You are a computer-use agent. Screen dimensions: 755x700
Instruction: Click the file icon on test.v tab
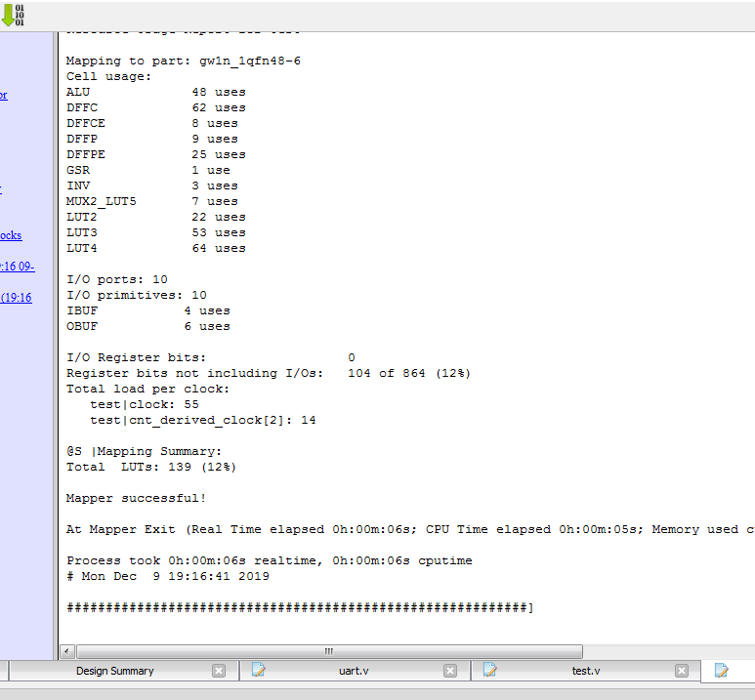[x=490, y=670]
